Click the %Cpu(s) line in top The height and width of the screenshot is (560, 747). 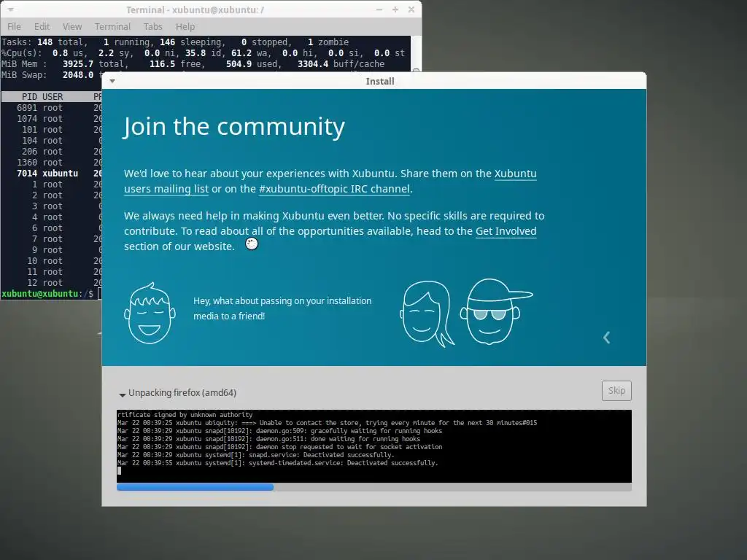[203, 52]
